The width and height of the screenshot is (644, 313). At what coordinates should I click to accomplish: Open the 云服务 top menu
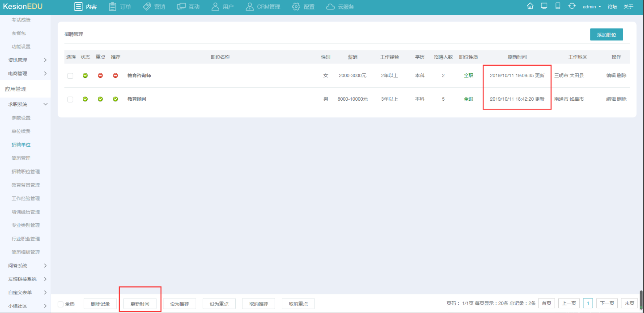340,7
